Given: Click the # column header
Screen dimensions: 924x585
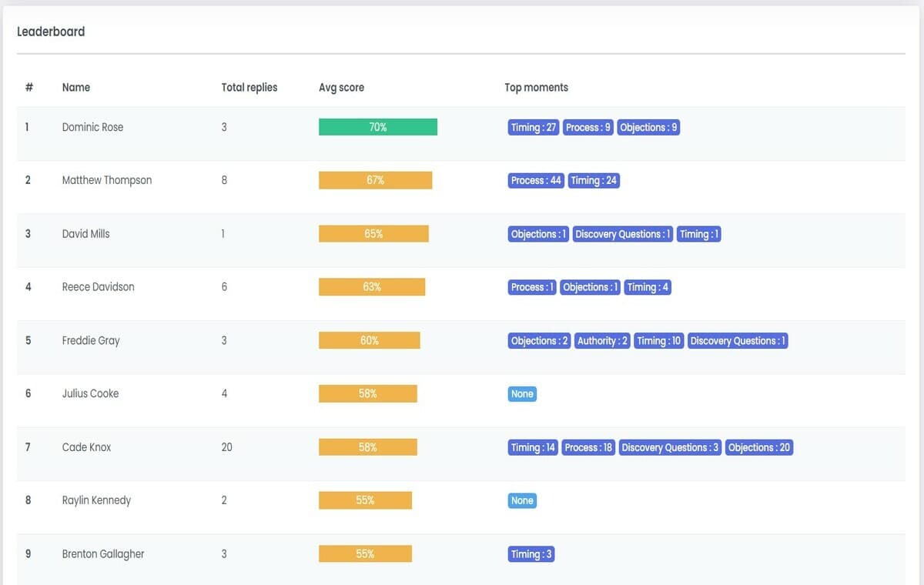Looking at the screenshot, I should [29, 88].
